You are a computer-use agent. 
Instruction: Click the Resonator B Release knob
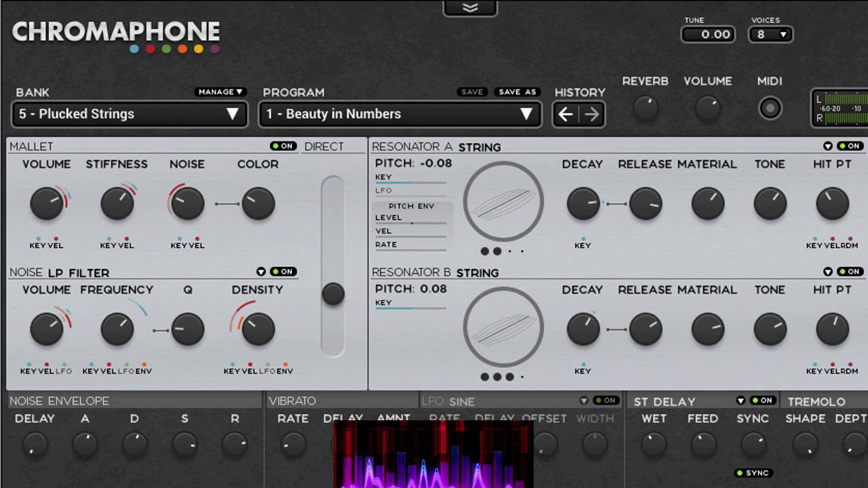pyautogui.click(x=646, y=329)
